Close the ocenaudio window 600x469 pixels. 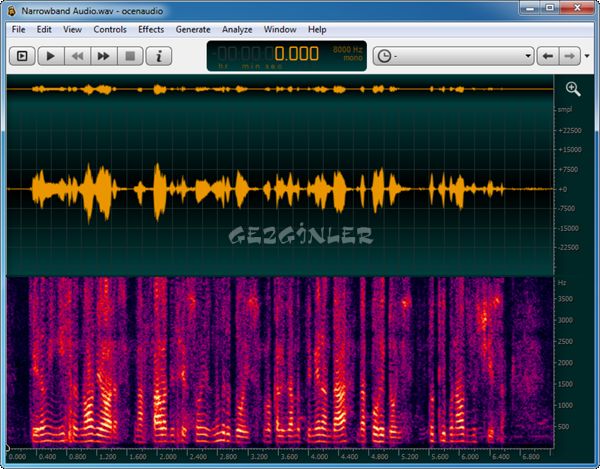point(577,8)
